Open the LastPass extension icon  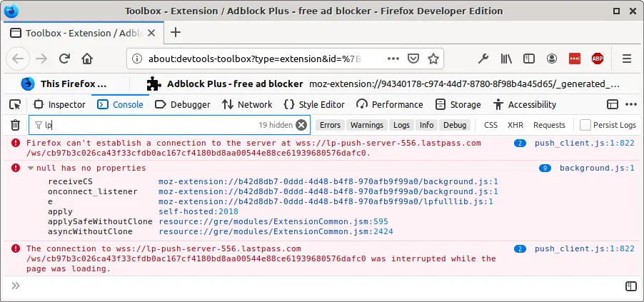coord(575,59)
